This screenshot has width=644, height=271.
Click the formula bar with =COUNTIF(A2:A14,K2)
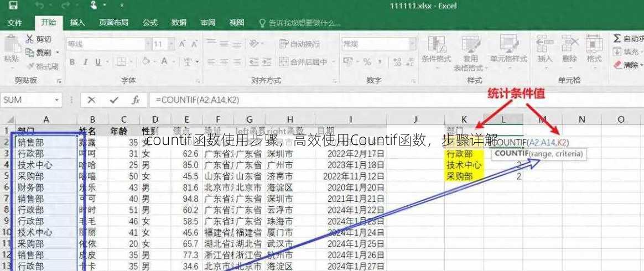coord(396,100)
